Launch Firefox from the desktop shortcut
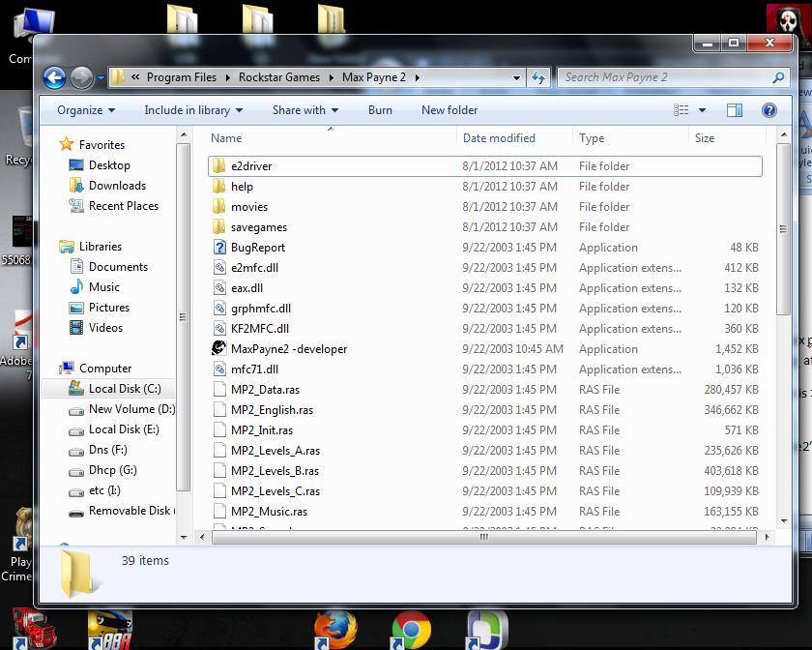 tap(335, 630)
